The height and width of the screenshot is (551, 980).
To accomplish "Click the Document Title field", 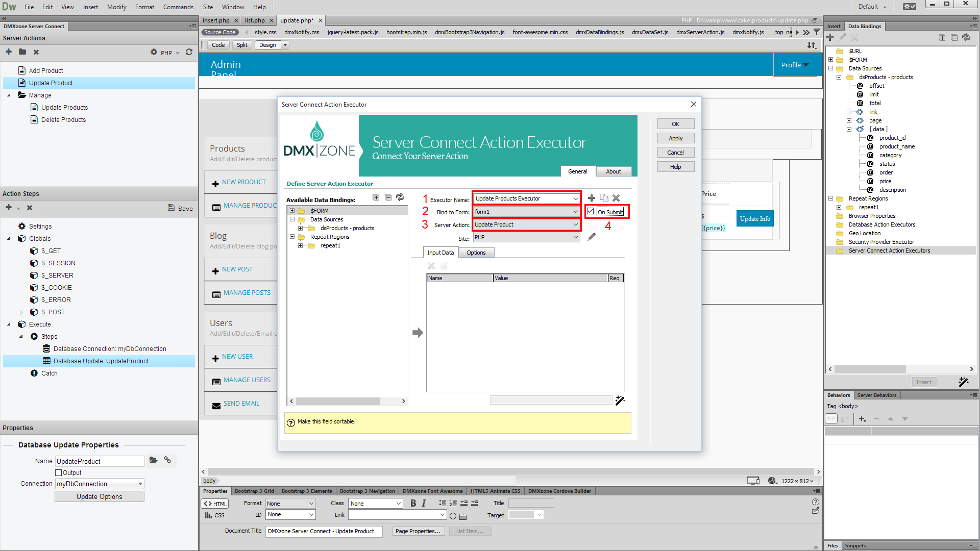I will pos(324,531).
